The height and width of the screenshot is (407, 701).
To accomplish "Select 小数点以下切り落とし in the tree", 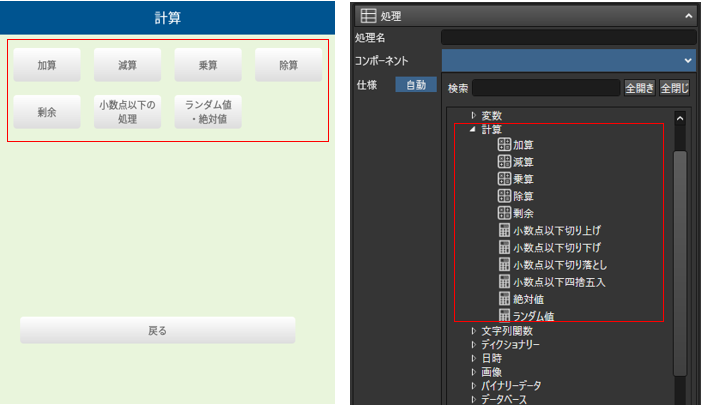I will tap(560, 265).
